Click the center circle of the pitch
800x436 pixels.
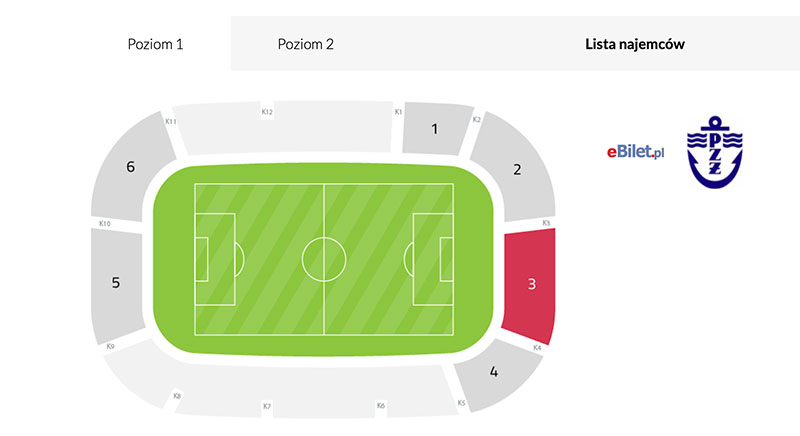coord(324,259)
